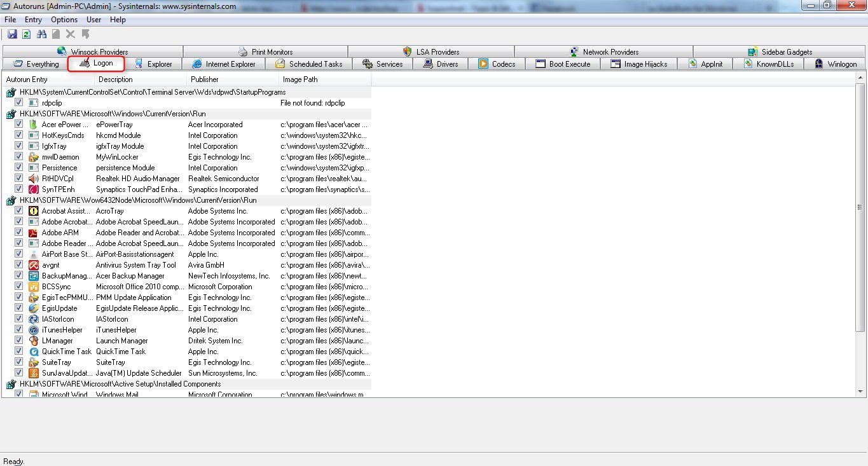The height and width of the screenshot is (466, 868).
Task: Switch to the Explorer tab
Action: click(x=153, y=64)
